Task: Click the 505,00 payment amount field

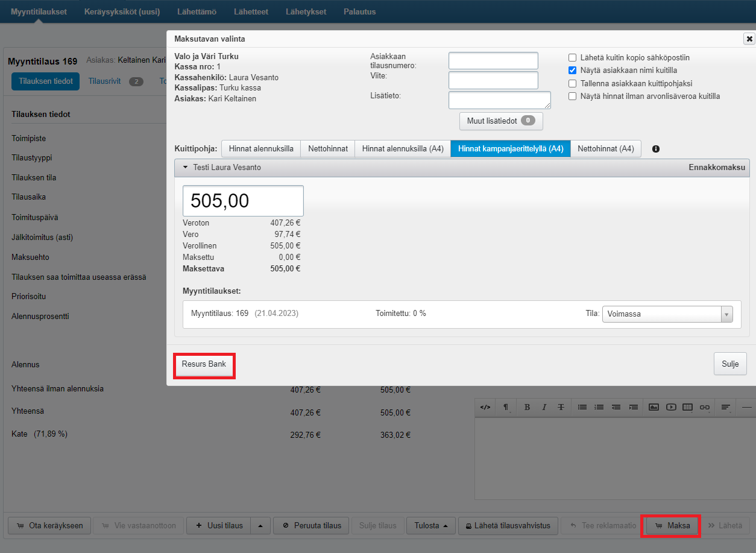Action: coord(243,201)
